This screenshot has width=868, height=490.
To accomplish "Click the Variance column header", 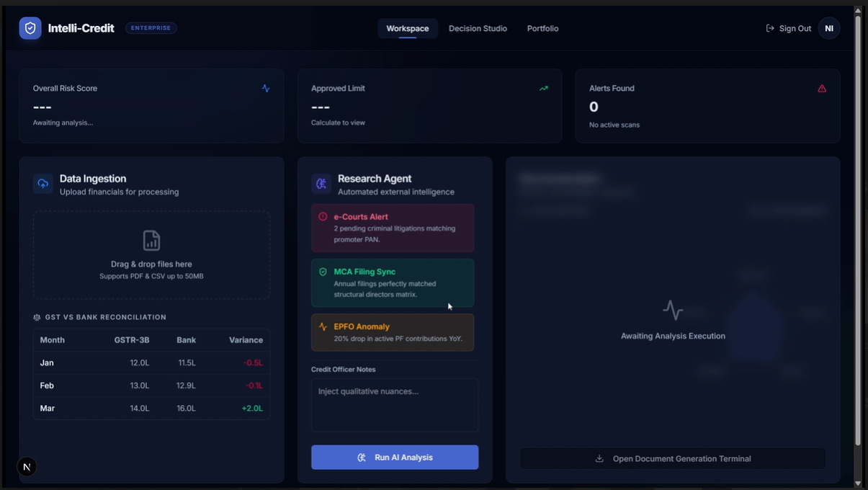I will (x=246, y=340).
